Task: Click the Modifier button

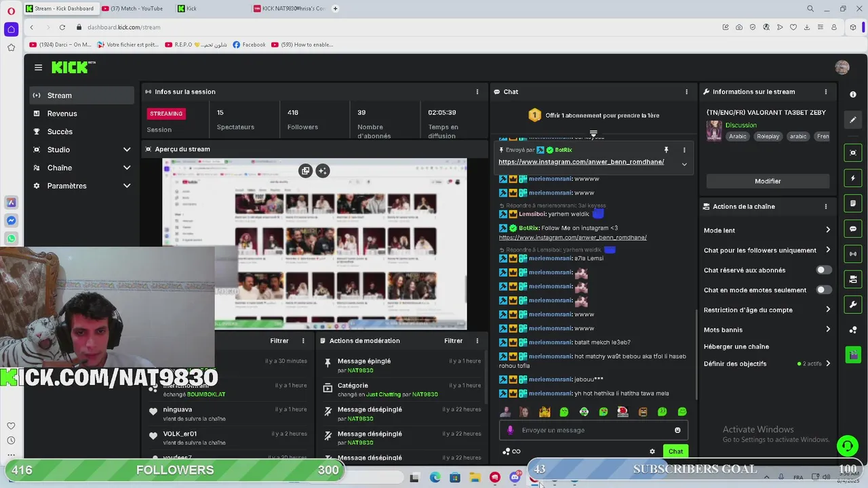Action: coord(768,181)
